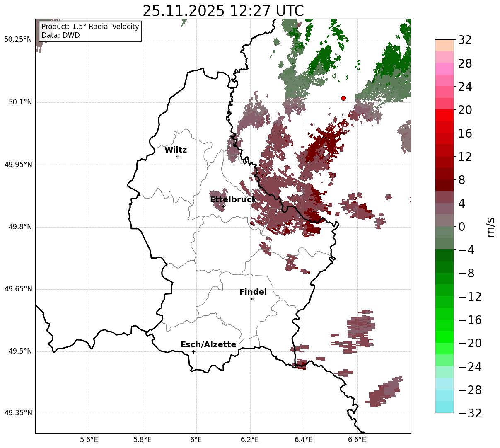The height and width of the screenshot is (448, 500).
Task: Click the latitude label 49.95°N
Action: (18, 165)
